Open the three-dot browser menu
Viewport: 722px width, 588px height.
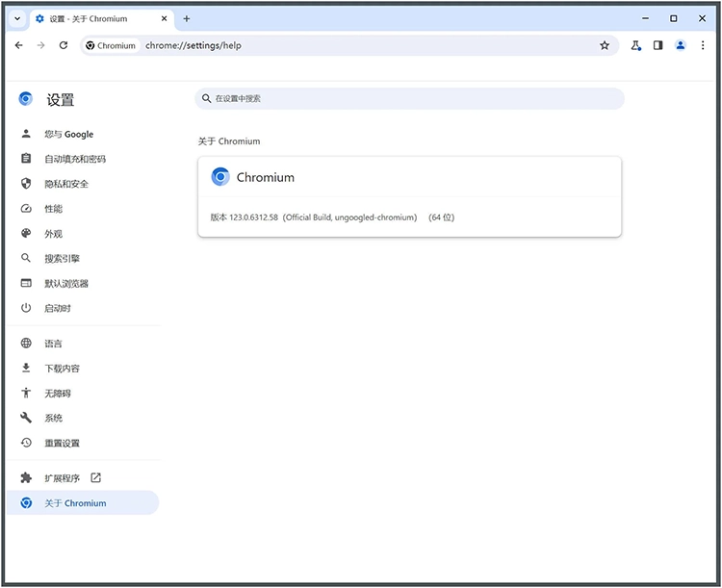704,45
